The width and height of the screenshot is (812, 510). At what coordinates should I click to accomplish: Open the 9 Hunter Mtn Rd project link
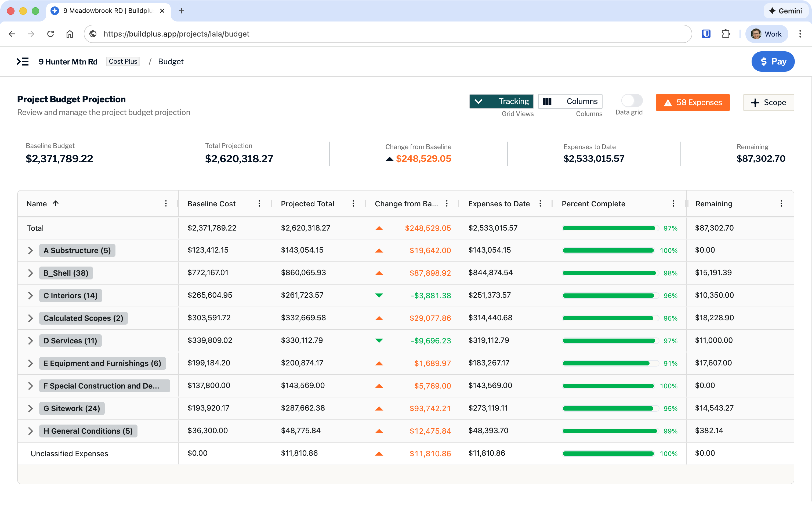coord(68,61)
